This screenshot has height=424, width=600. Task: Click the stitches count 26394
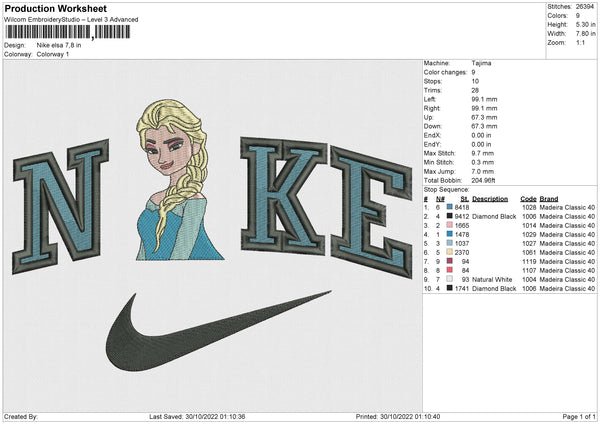[x=585, y=7]
